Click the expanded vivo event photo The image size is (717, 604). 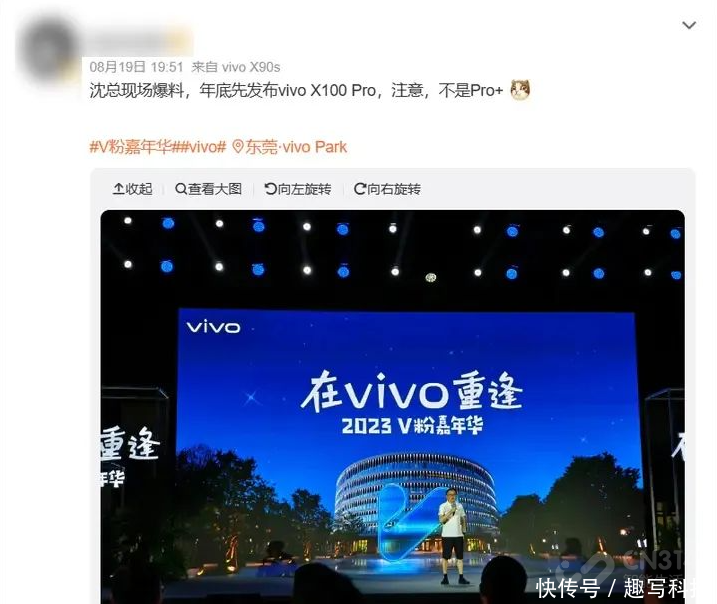coord(392,407)
